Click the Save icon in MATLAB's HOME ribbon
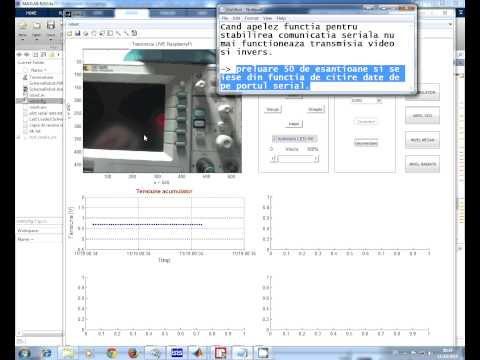This screenshot has width=480, height=360. click(x=51, y=26)
